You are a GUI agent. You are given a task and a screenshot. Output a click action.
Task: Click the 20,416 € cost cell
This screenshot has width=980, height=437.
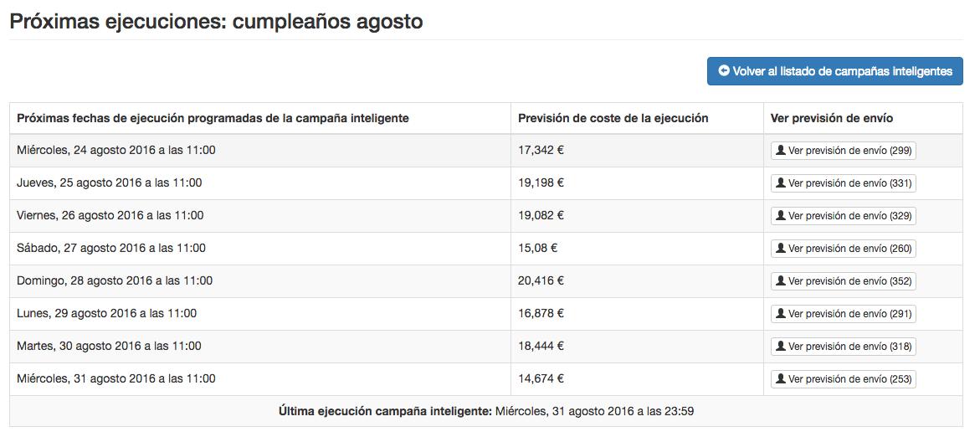coord(541,281)
